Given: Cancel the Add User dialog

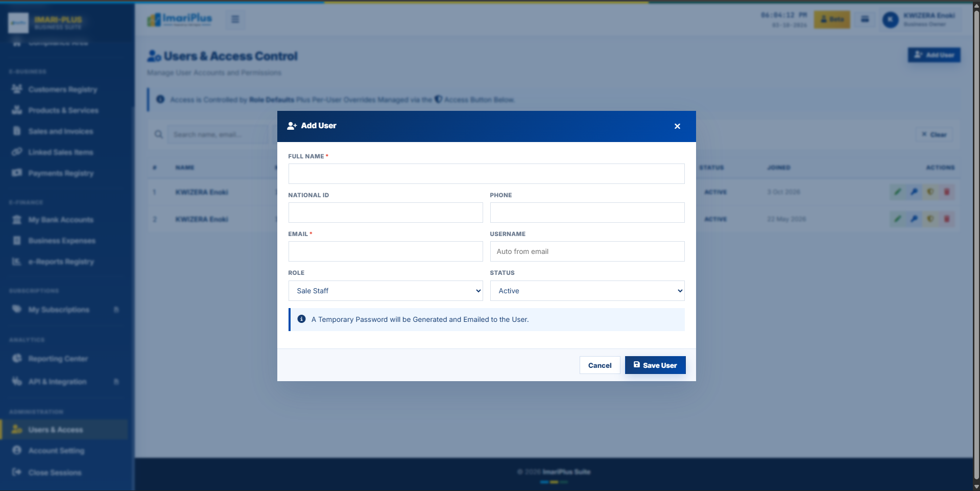Looking at the screenshot, I should point(600,365).
